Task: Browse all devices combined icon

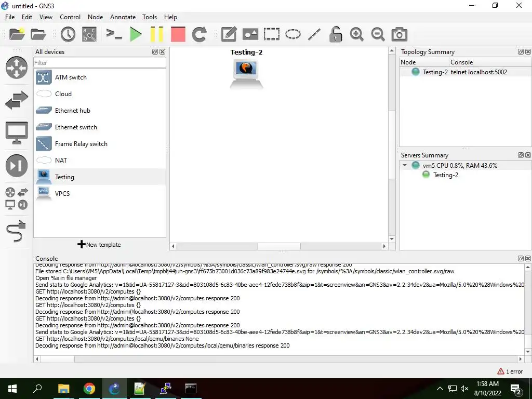Action: [16, 198]
